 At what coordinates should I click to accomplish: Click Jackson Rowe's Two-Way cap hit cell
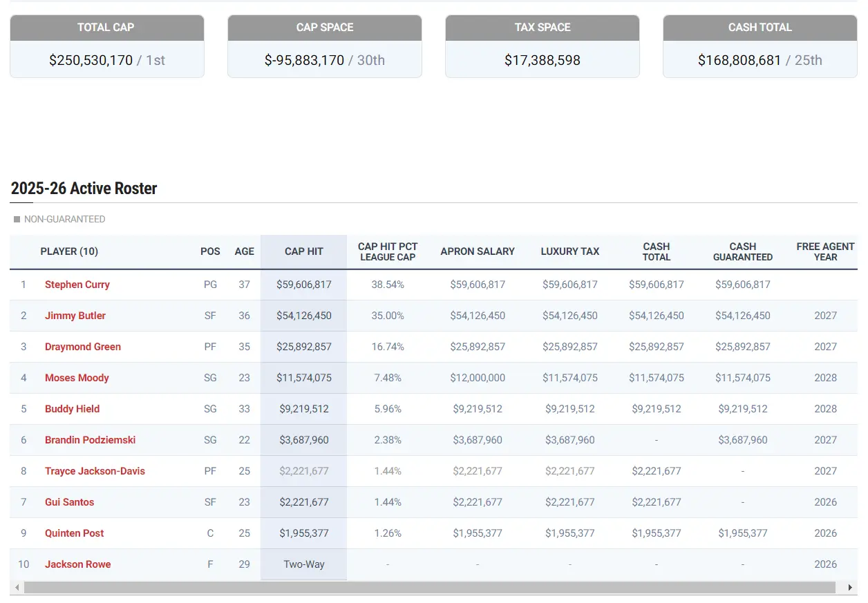pos(304,564)
